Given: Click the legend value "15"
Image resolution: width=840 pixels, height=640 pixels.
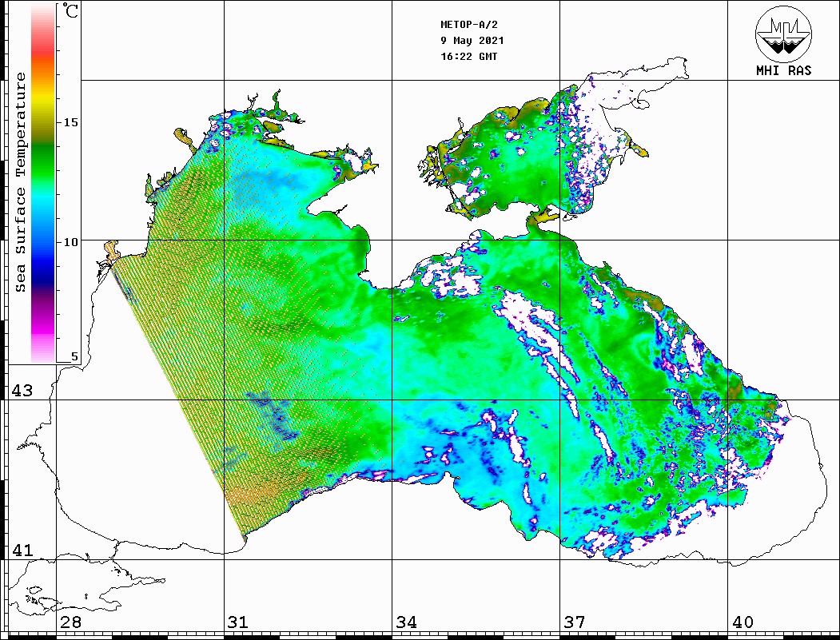Looking at the screenshot, I should point(70,122).
